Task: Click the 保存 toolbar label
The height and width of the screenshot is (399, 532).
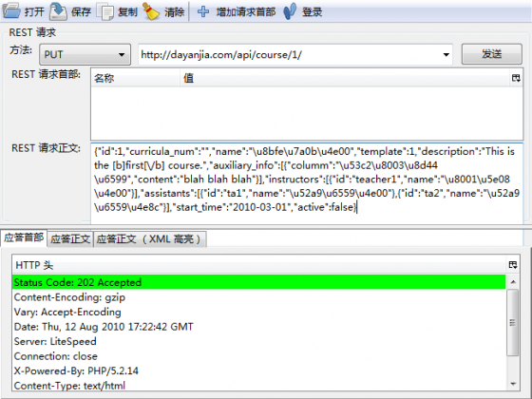Action: (81, 12)
